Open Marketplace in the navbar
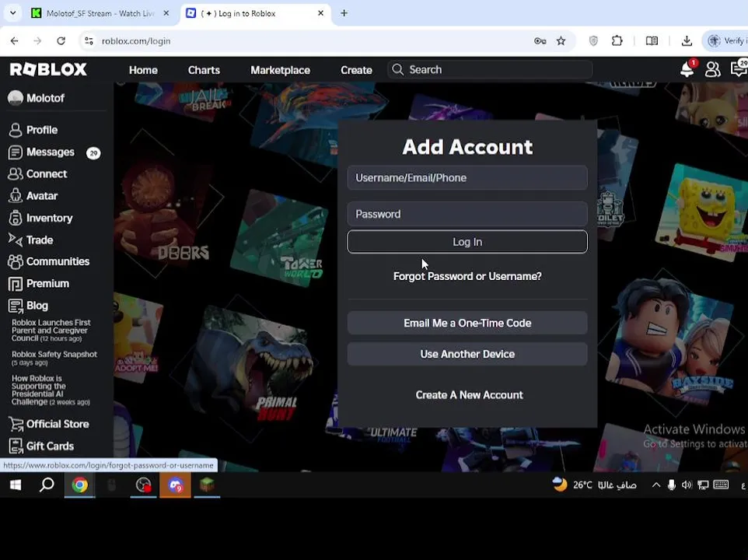Viewport: 748px width, 560px height. click(x=281, y=70)
